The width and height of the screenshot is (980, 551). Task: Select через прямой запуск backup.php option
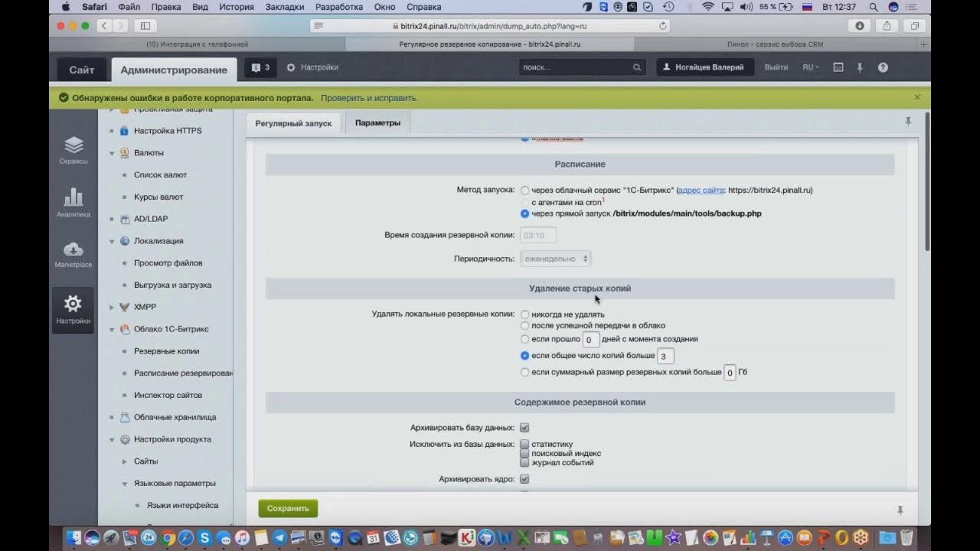coord(524,214)
